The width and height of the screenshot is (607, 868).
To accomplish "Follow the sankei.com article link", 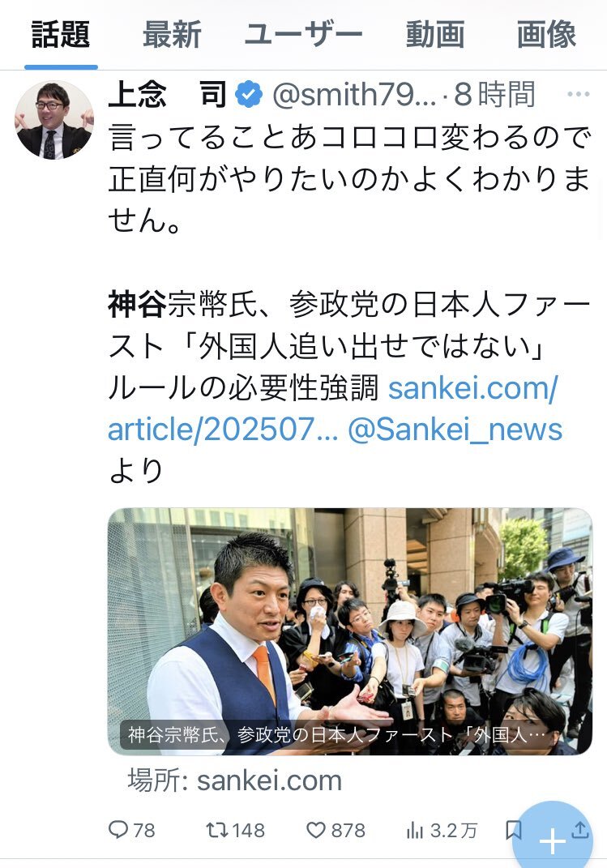I will [332, 408].
